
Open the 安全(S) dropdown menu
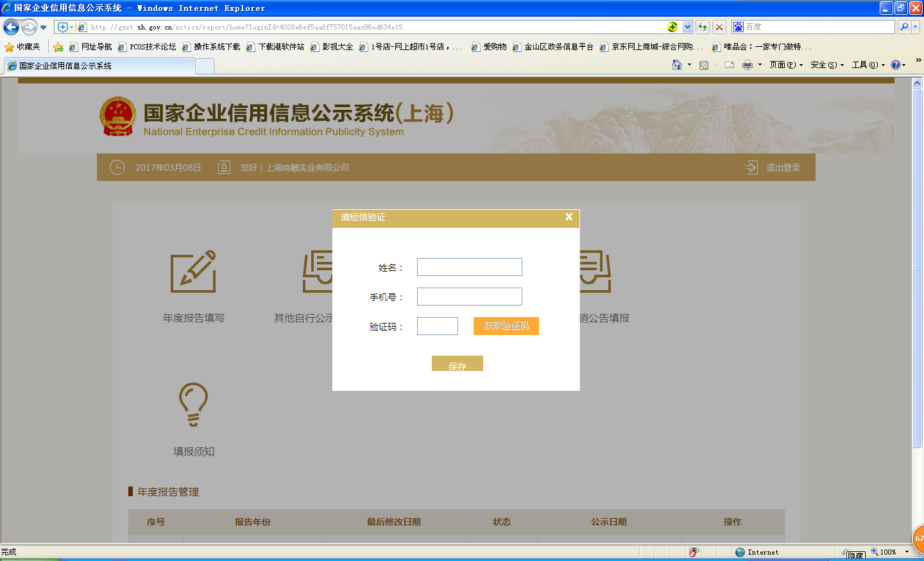[826, 65]
